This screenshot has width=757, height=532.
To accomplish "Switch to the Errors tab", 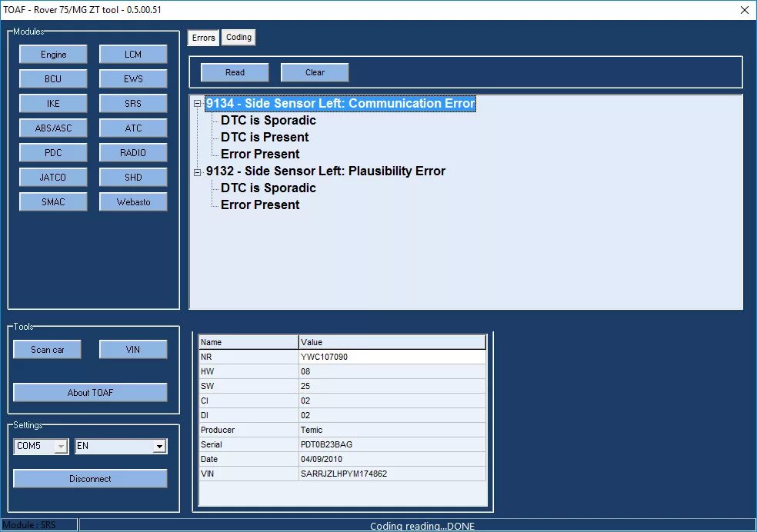I will [203, 38].
